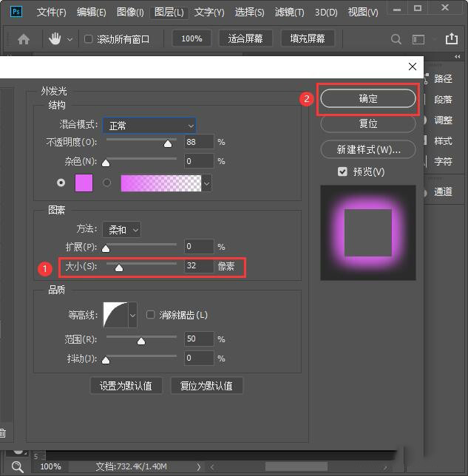This screenshot has width=468, height=476.
Task: Click 复位为默认值 button
Action: (x=206, y=386)
